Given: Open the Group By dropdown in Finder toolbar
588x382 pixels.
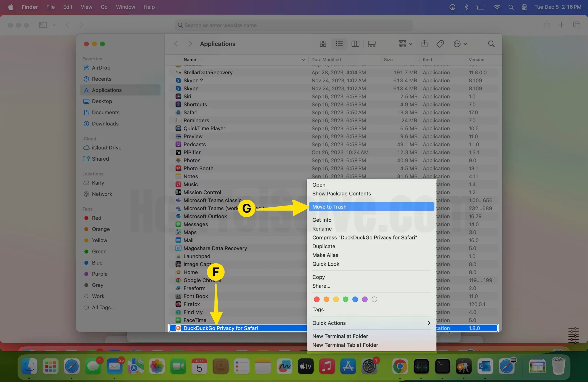Looking at the screenshot, I should coord(405,44).
